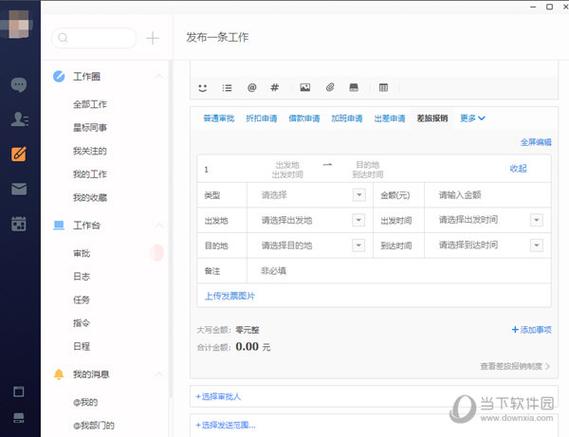This screenshot has height=437, width=569.
Task: Click the 上传发票图片 link
Action: (230, 296)
